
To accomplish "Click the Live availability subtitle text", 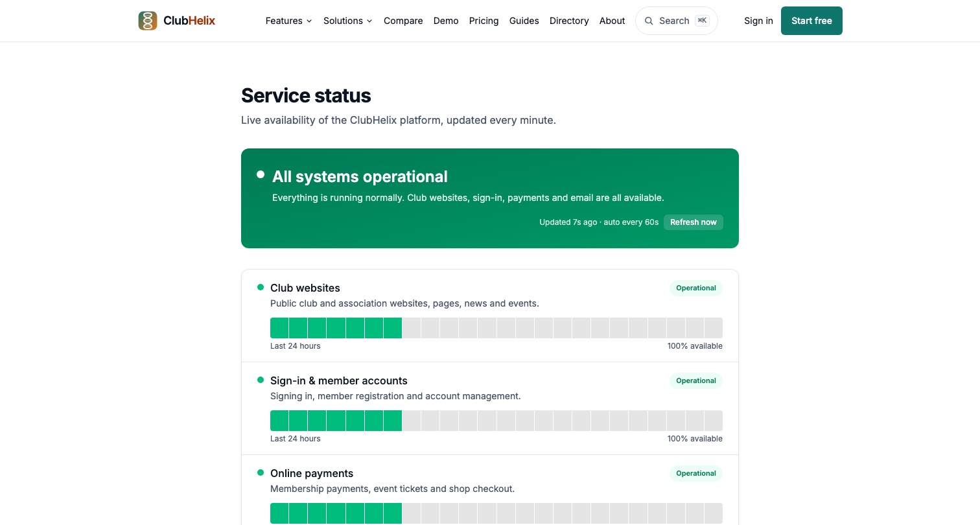I will point(399,120).
